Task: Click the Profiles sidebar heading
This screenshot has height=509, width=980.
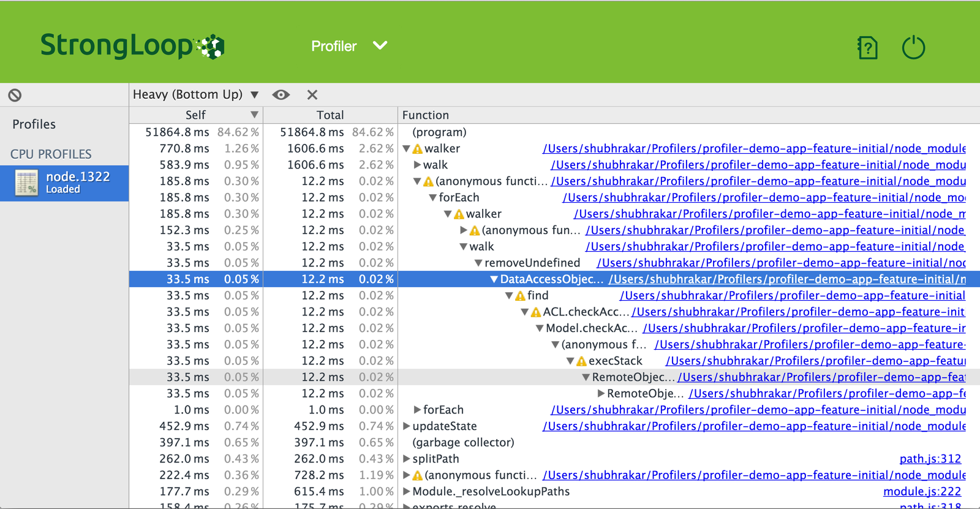Action: [x=34, y=124]
